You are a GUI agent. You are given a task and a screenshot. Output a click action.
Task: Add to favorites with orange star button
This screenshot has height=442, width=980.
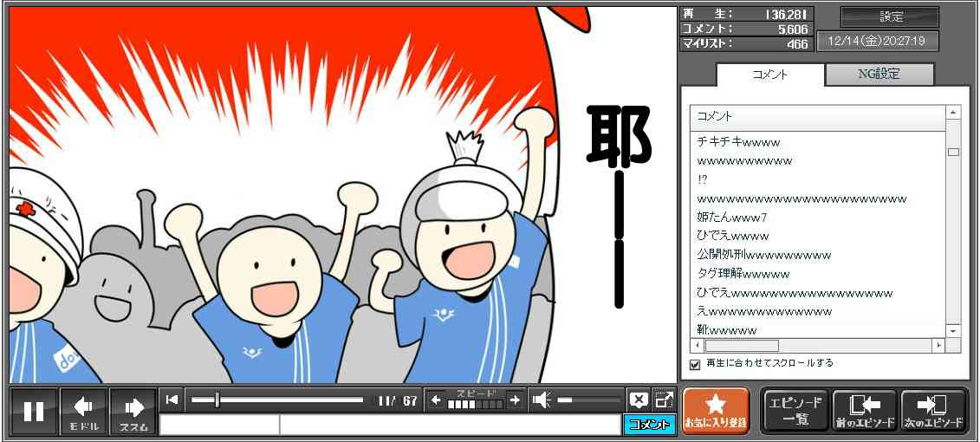pyautogui.click(x=716, y=411)
